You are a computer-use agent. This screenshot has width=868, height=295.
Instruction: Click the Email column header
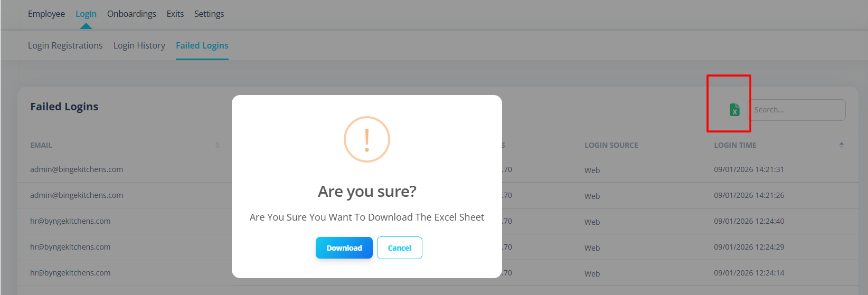click(41, 145)
